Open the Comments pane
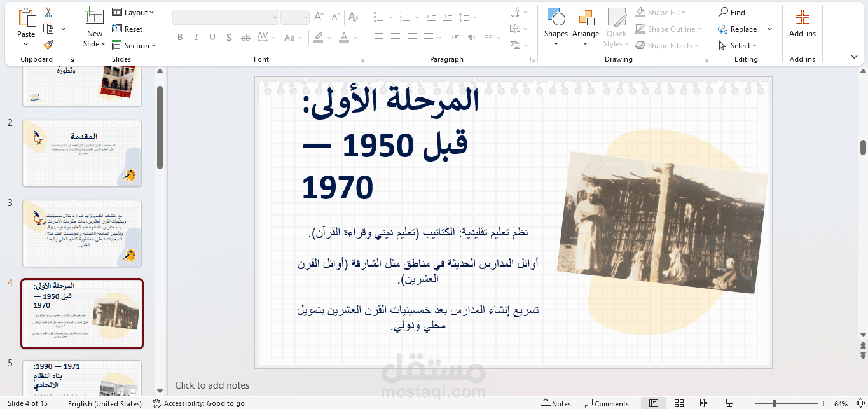Viewport: 868px width, 409px height. 606,403
